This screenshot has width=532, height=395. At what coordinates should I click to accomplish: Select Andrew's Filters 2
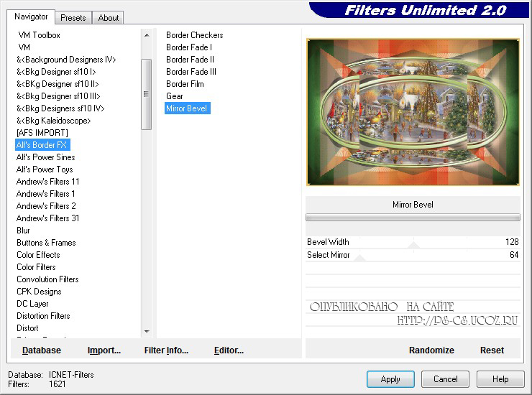pyautogui.click(x=46, y=206)
